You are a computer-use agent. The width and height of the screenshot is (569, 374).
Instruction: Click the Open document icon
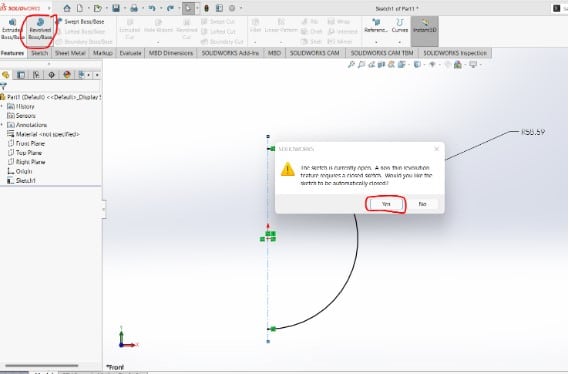[97, 8]
